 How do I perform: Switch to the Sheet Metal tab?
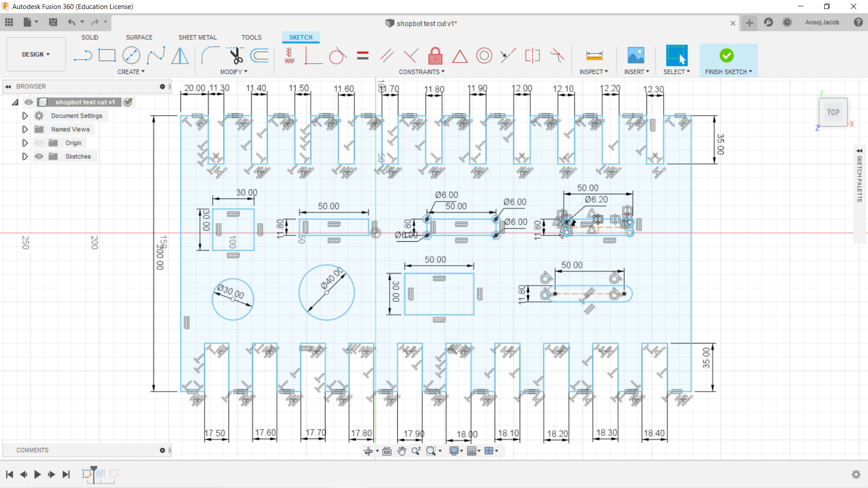(x=198, y=38)
